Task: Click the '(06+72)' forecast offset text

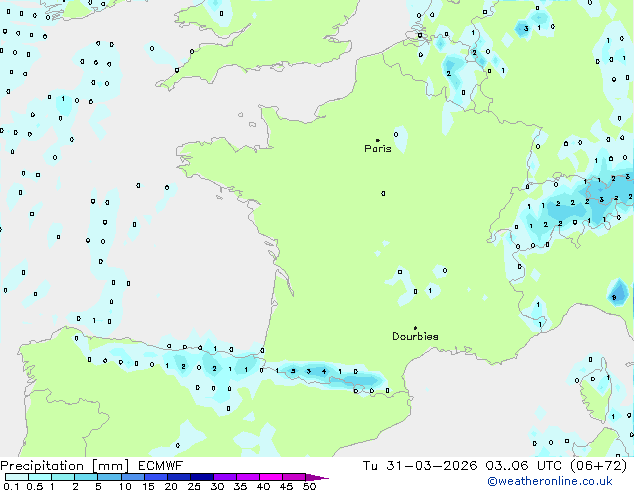Action: (598, 466)
